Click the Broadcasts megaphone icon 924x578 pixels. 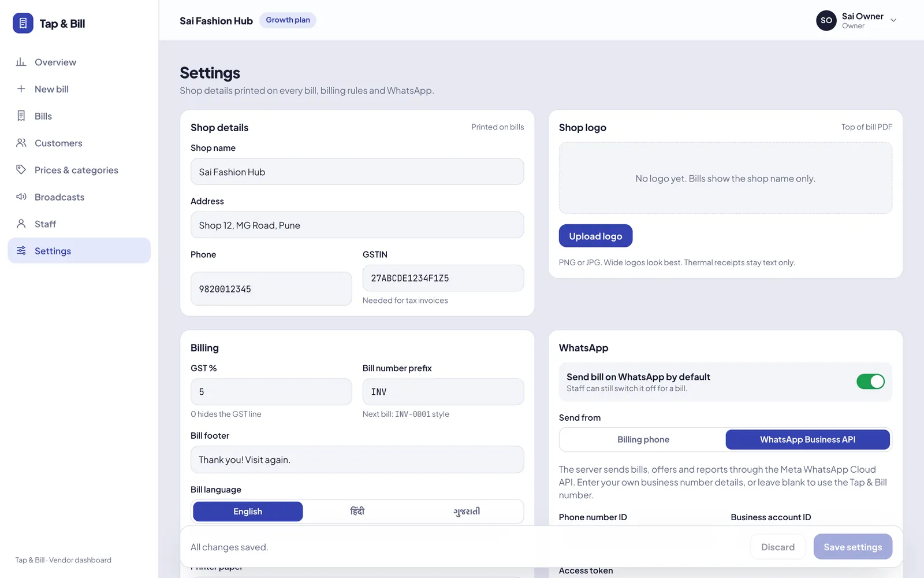(21, 197)
